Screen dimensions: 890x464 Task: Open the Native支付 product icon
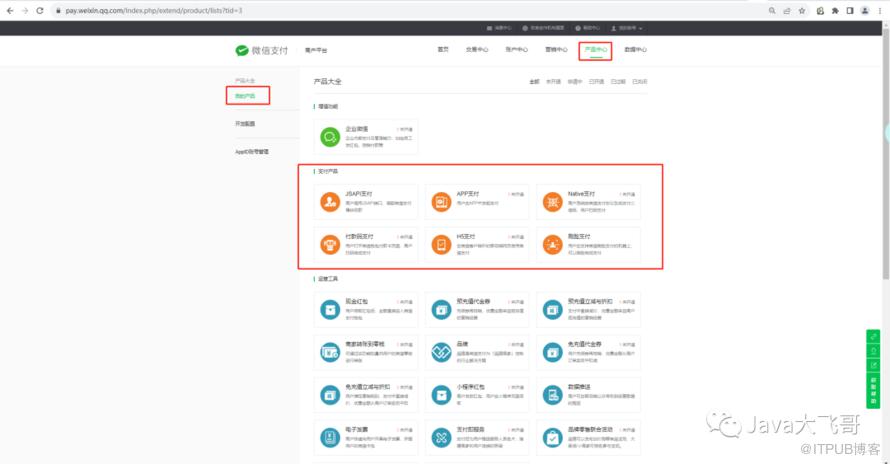tap(553, 203)
